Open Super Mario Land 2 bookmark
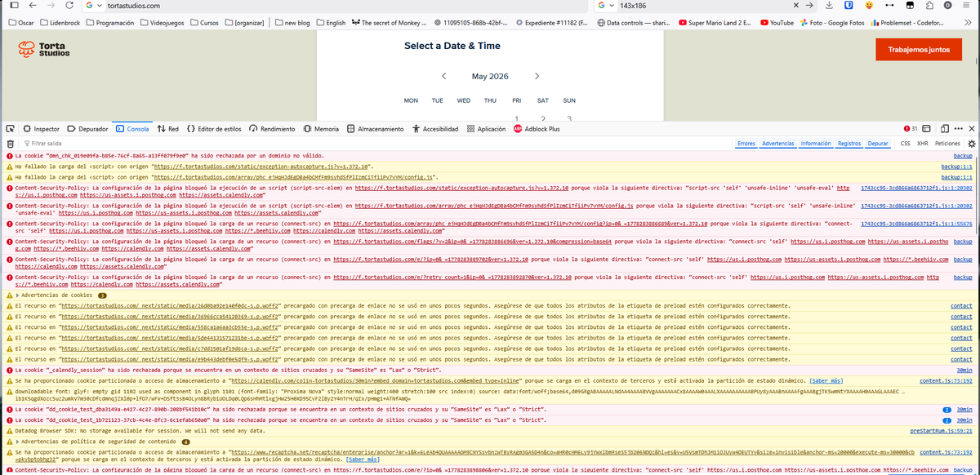 pyautogui.click(x=716, y=23)
